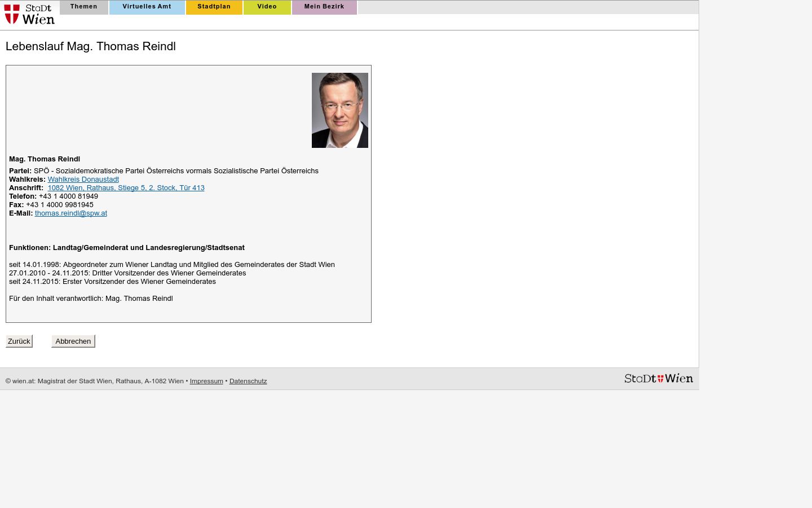This screenshot has height=508, width=812.
Task: Click the Funktionen: Landtag/Gemeinderat heading
Action: (127, 248)
